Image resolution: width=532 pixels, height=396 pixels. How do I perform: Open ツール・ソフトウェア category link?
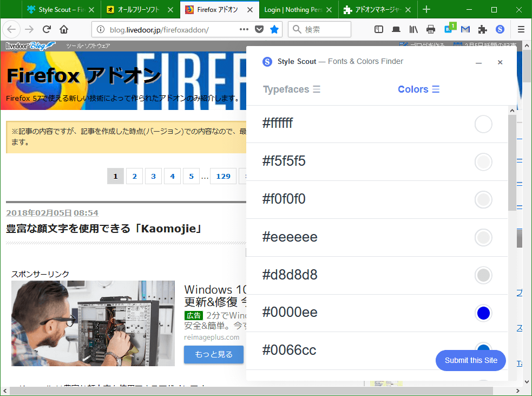click(x=88, y=46)
